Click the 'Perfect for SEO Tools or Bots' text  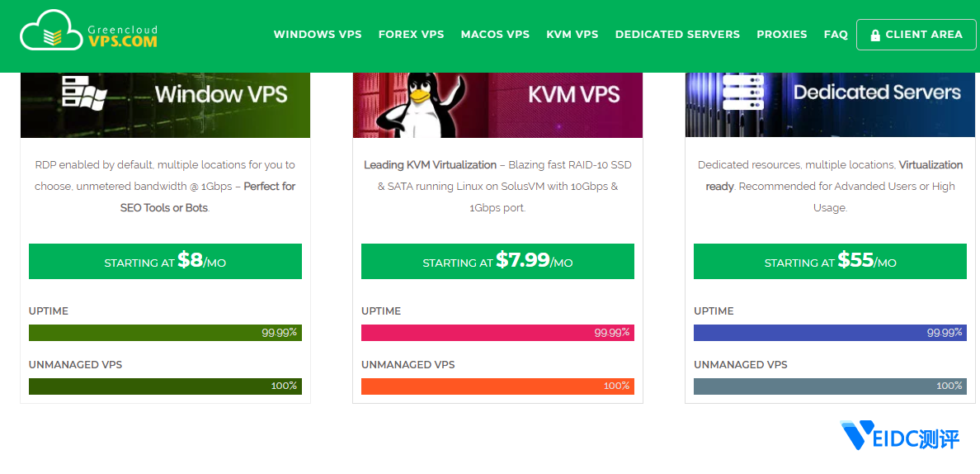coord(208,197)
